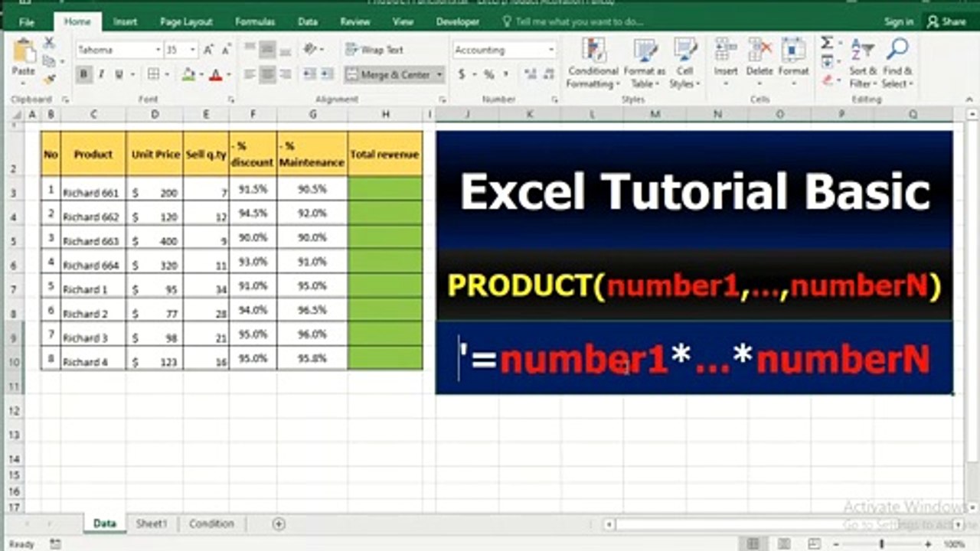This screenshot has width=980, height=551.
Task: Click the Paste clipboard icon
Action: click(24, 51)
